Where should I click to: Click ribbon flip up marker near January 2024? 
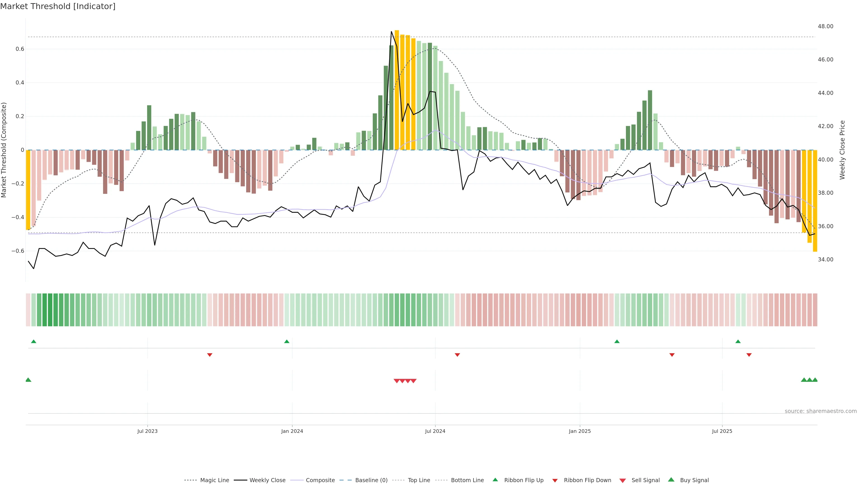287,342
